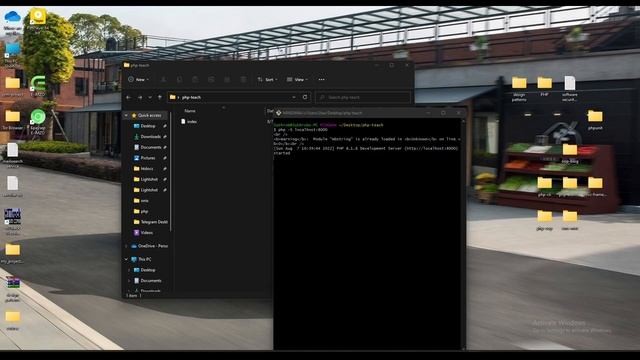
Task: Open Documents under Quick access
Action: (147, 147)
